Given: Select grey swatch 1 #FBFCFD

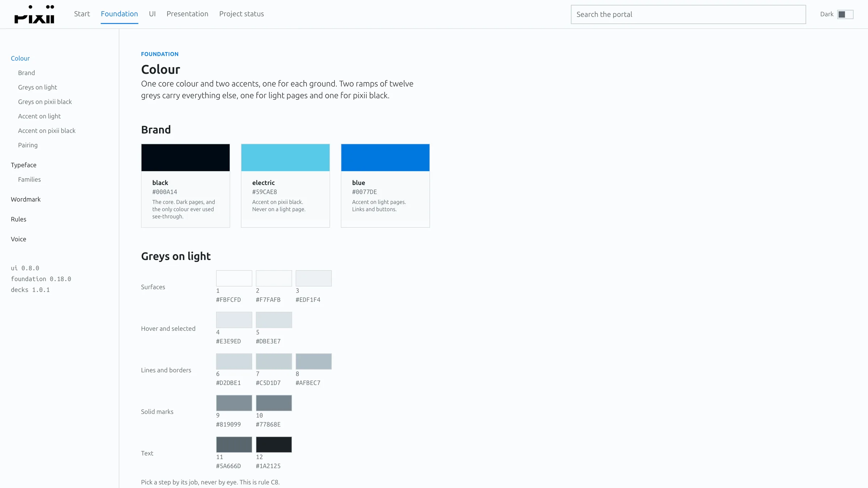Looking at the screenshot, I should point(234,278).
